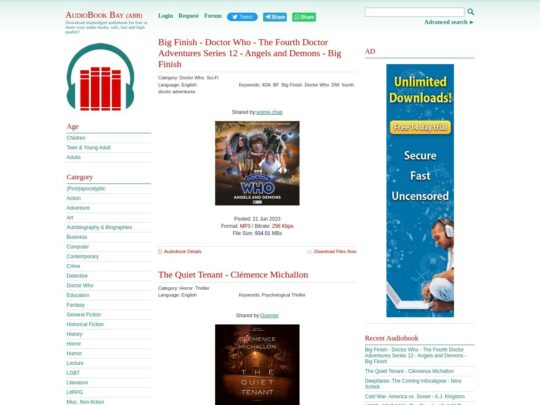Image resolution: width=540 pixels, height=405 pixels.
Task: Open the Crime category
Action: click(73, 266)
